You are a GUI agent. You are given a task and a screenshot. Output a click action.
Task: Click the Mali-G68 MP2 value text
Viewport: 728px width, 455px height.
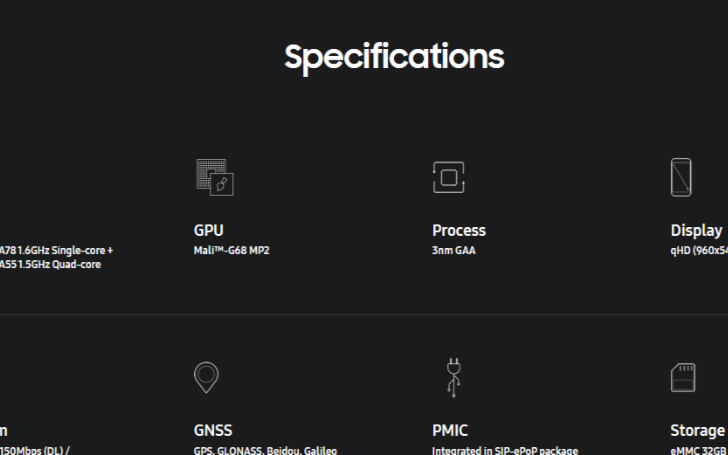point(231,250)
